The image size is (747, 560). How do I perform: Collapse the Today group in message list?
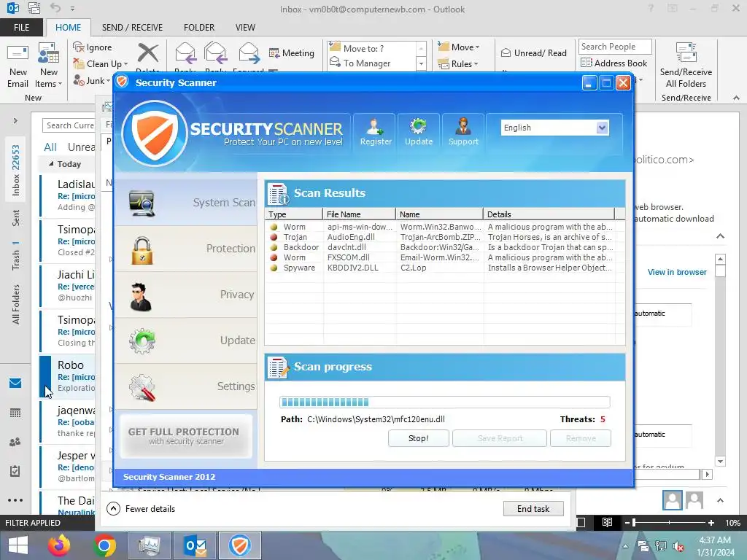51,163
